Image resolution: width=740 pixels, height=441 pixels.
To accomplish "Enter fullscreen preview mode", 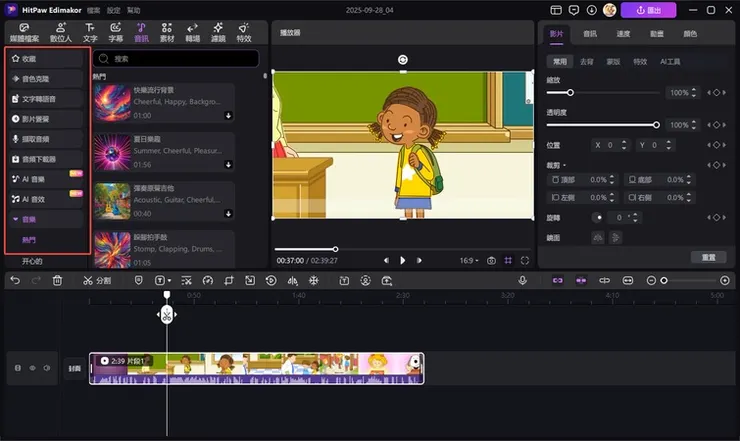I will click(525, 260).
